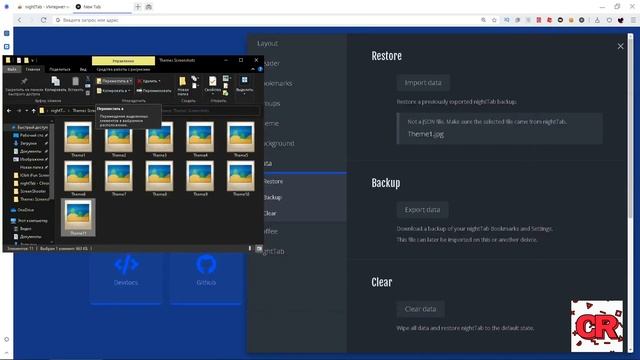
Task: Open the Delete dropdown arrow in Explorer ribbon
Action: coord(159,81)
